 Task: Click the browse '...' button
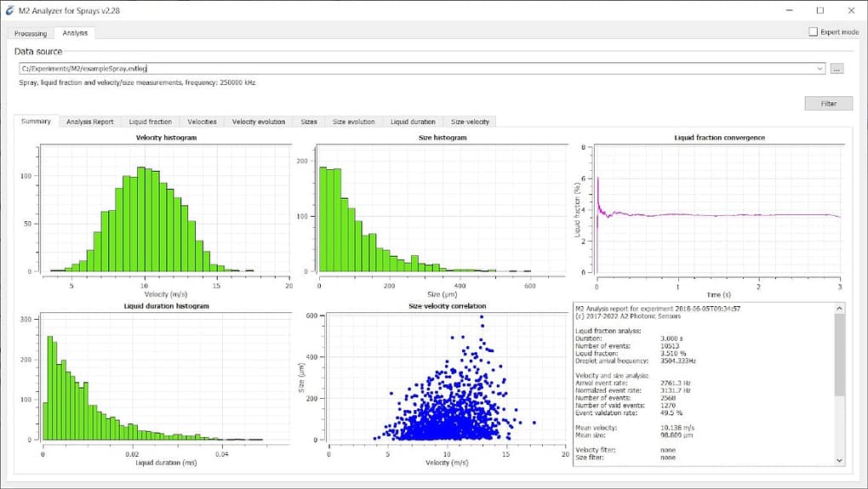click(x=837, y=69)
